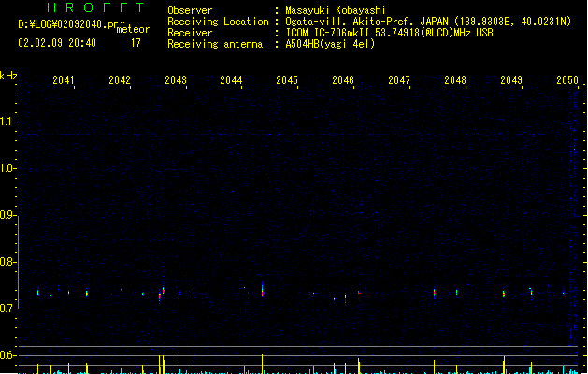
Task: Click the 2045 time axis marker
Action: click(x=287, y=80)
